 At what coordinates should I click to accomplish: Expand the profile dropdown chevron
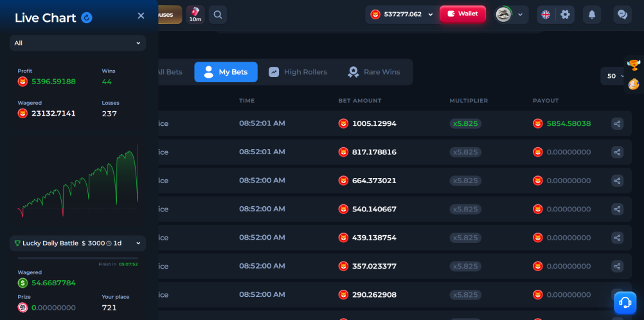click(x=521, y=14)
